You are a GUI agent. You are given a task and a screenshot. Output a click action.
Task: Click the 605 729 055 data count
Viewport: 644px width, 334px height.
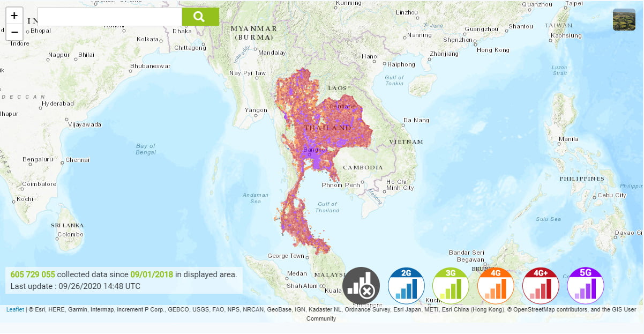coord(33,274)
